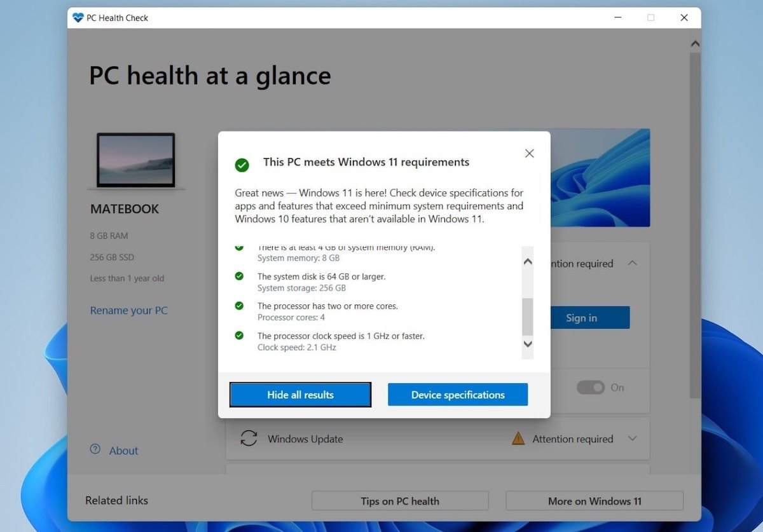Toggle the On switch behind the dialog
Screen dimensions: 763x532
point(590,387)
